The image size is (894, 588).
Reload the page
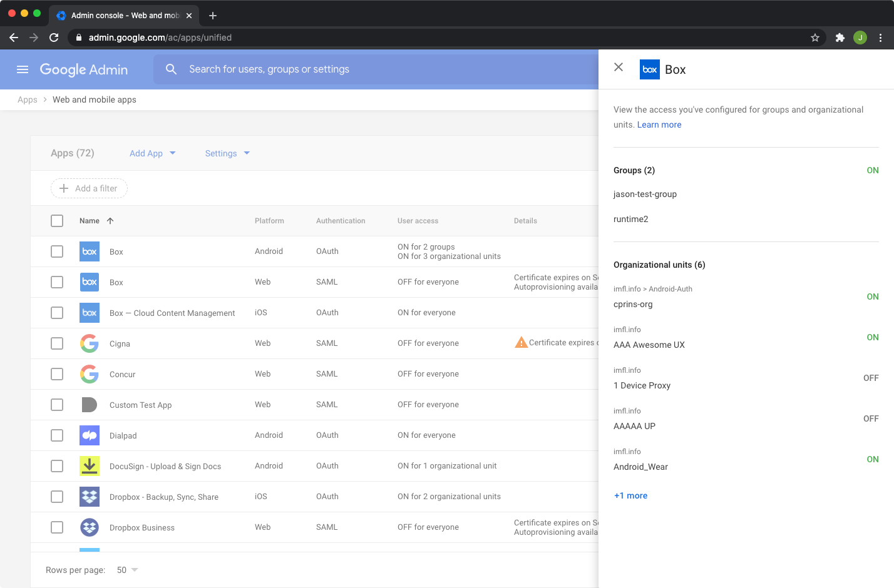pyautogui.click(x=54, y=38)
